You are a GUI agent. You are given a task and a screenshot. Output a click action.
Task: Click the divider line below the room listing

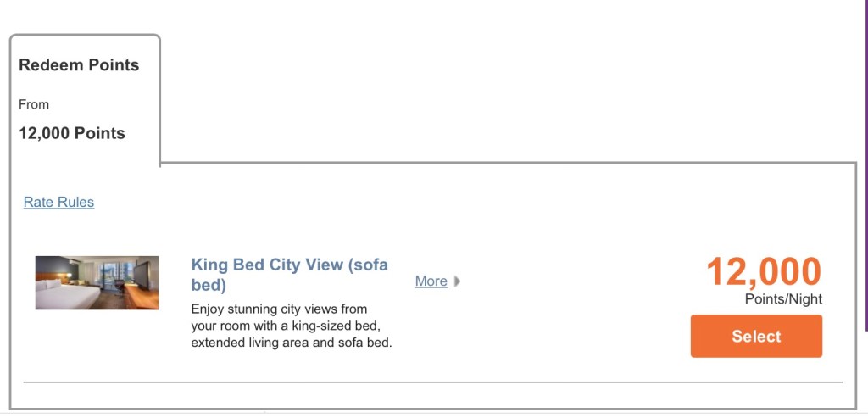point(432,382)
